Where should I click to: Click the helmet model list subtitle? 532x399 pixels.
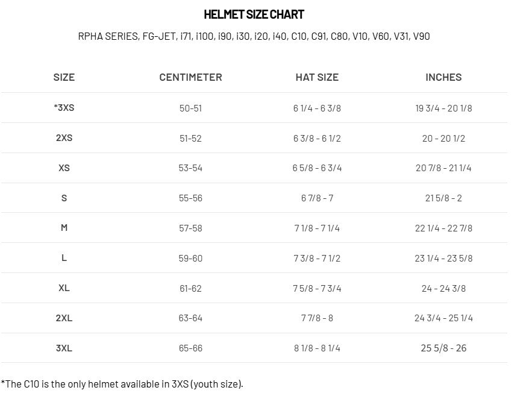pyautogui.click(x=254, y=36)
